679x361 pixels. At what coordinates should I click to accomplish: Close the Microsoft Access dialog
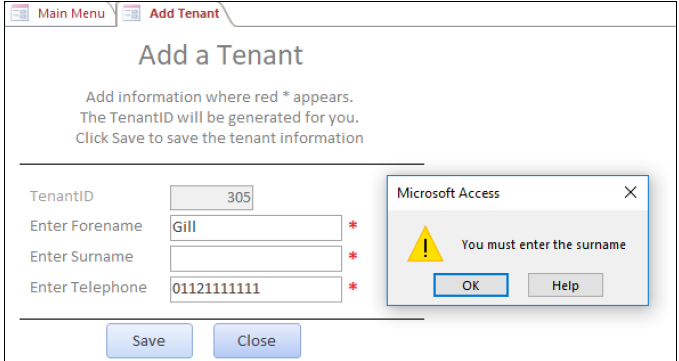(630, 192)
